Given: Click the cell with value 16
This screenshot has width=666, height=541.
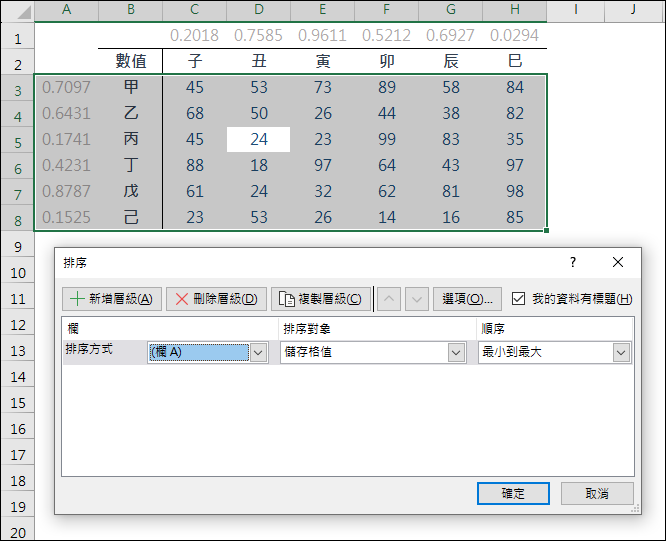Looking at the screenshot, I should click(x=451, y=217).
